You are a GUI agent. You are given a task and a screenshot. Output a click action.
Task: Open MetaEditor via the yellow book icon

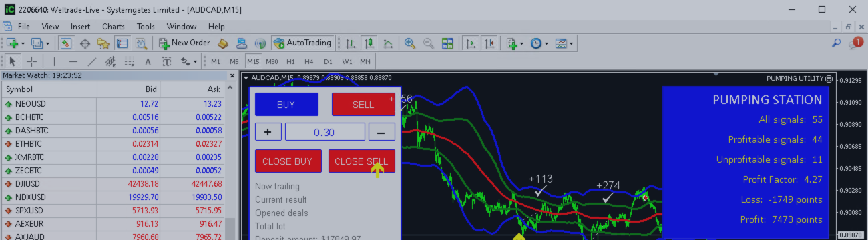click(x=224, y=43)
